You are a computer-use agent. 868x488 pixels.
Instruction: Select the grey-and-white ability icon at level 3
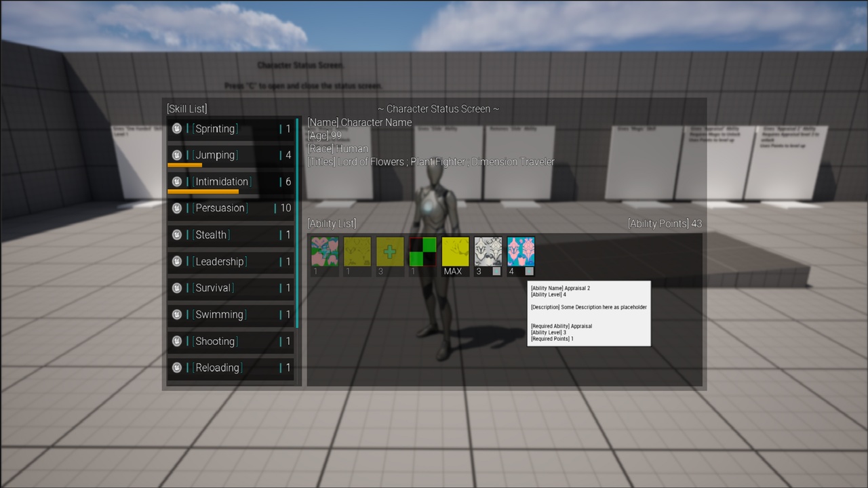coord(488,251)
